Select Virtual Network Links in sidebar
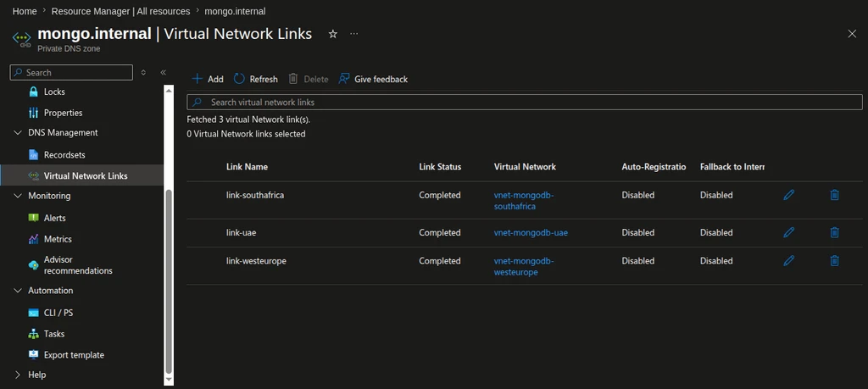This screenshot has width=868, height=389. click(86, 176)
